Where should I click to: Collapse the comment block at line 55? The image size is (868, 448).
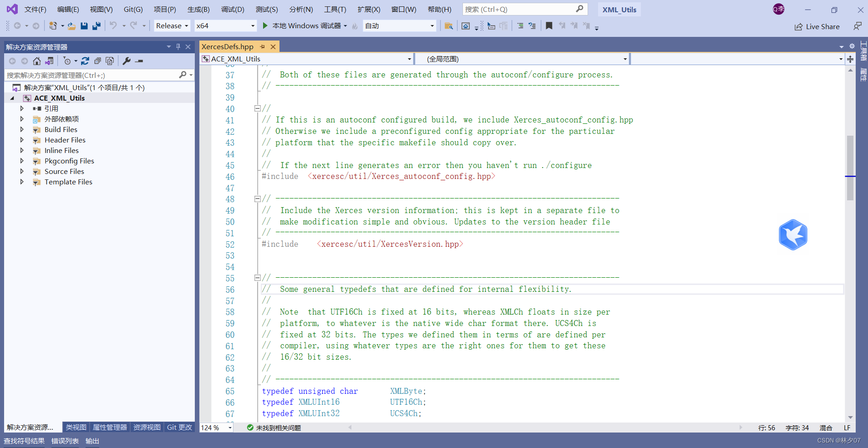(x=257, y=278)
